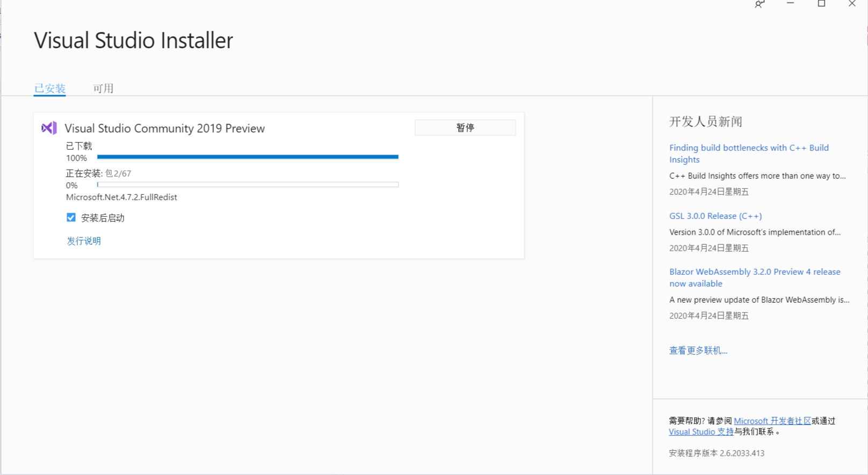Open the Visual Studio 支持 link
This screenshot has width=868, height=475.
[x=701, y=432]
